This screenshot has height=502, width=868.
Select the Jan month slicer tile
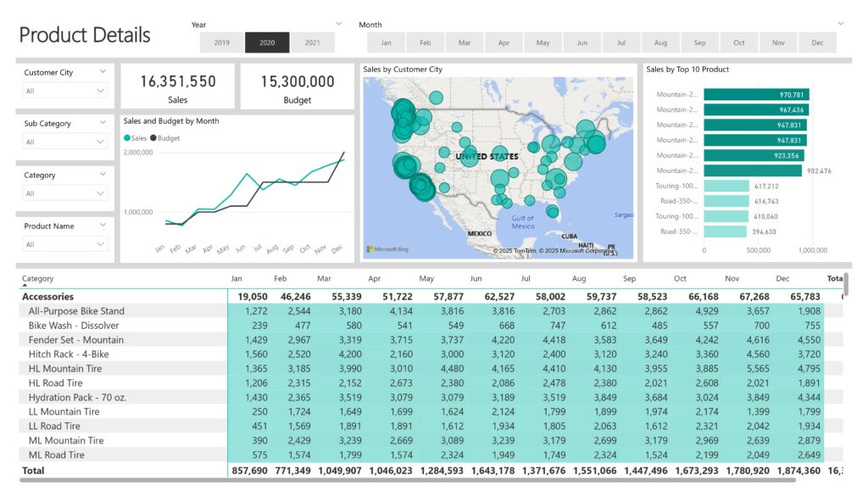tap(387, 42)
